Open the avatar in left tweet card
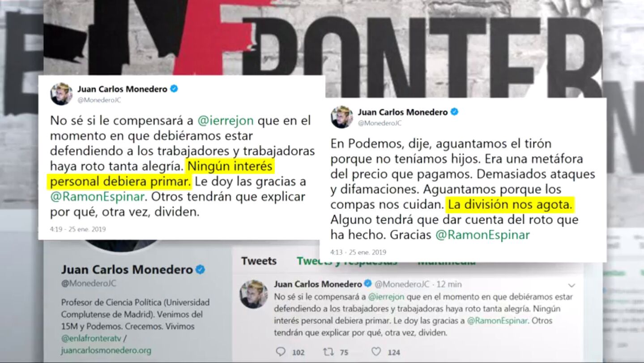This screenshot has width=644, height=363. (61, 94)
